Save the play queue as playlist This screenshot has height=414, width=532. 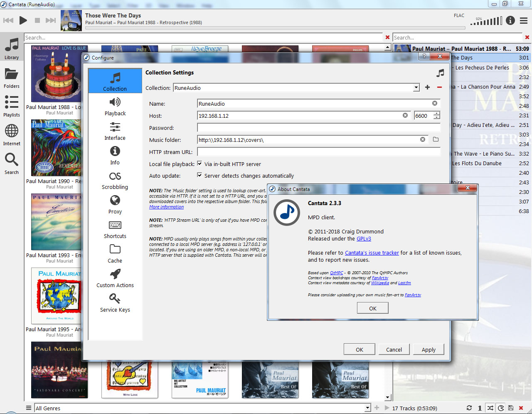pyautogui.click(x=511, y=408)
